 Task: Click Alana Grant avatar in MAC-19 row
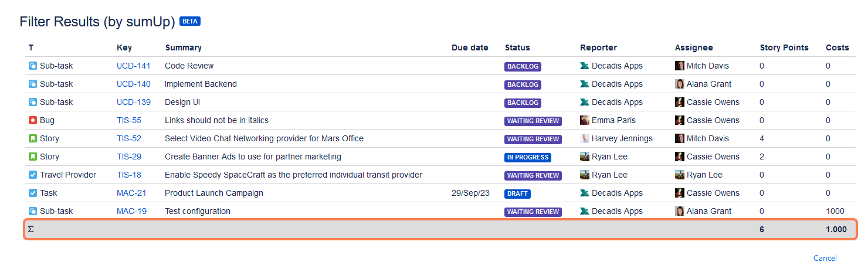680,211
